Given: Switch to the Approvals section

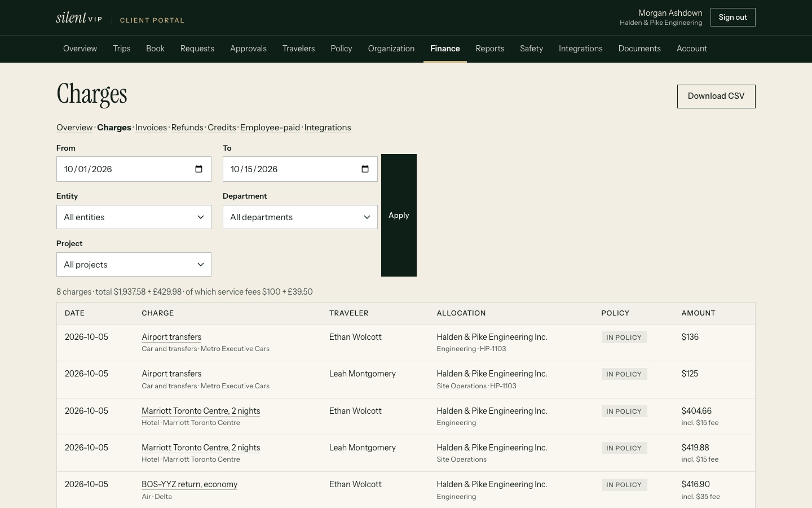Looking at the screenshot, I should [248, 49].
